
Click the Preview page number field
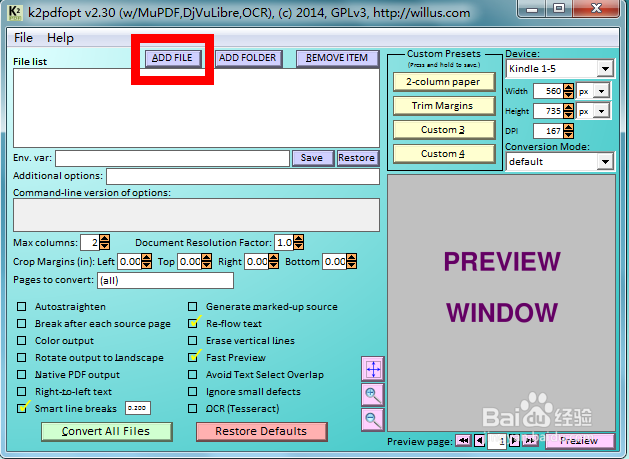tap(497, 442)
